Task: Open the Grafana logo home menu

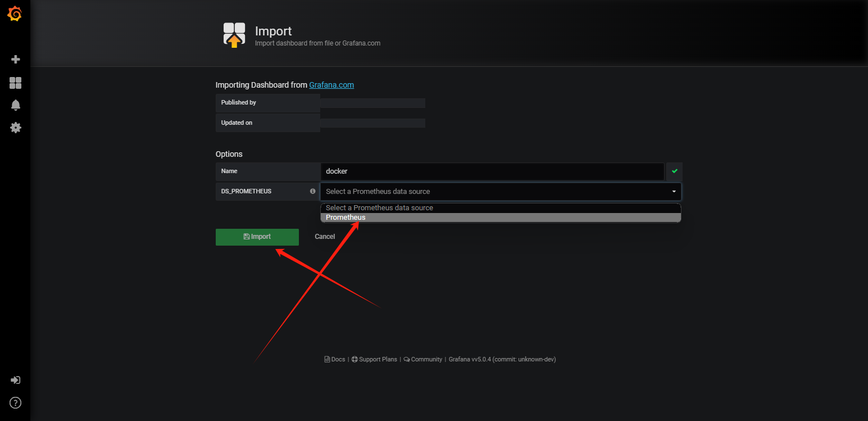Action: point(15,14)
